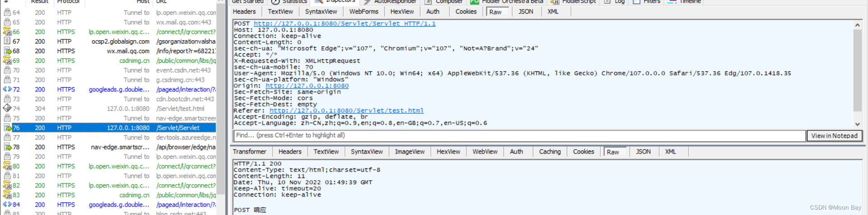The width and height of the screenshot is (868, 215).
Task: Click the request pane scroll-up arrow
Action: pyautogui.click(x=857, y=25)
